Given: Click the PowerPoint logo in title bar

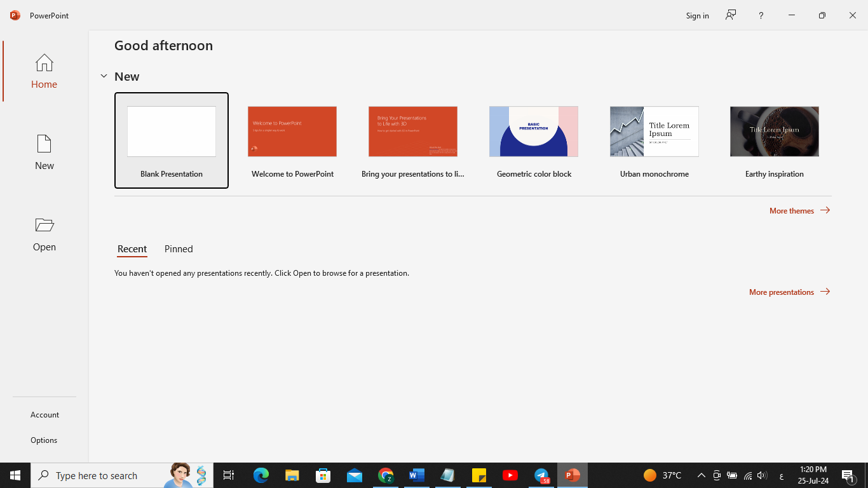Looking at the screenshot, I should (x=15, y=15).
